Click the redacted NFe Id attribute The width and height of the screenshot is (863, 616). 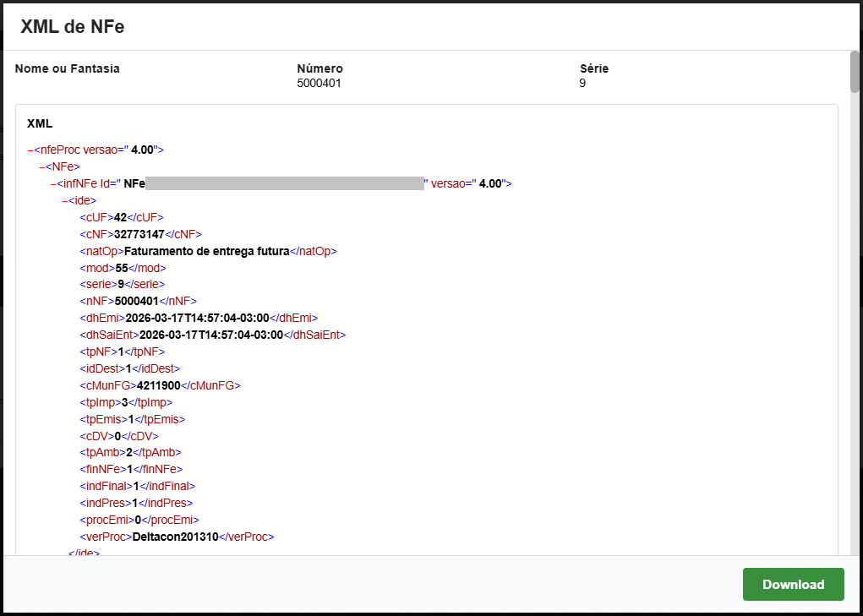(x=284, y=183)
